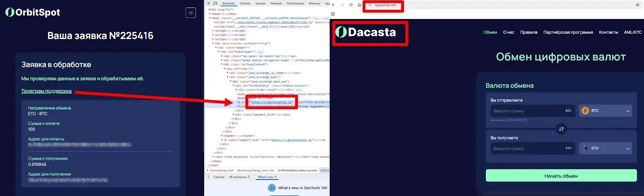Viewport: 644px width, 196px height.
Task: Expand the head node in DOM tree
Action: tap(210, 14)
